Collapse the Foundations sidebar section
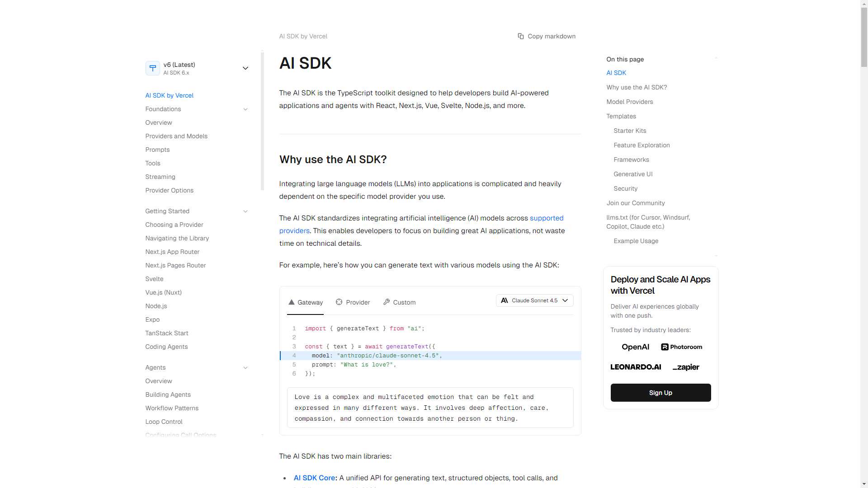The width and height of the screenshot is (868, 488). [x=245, y=109]
